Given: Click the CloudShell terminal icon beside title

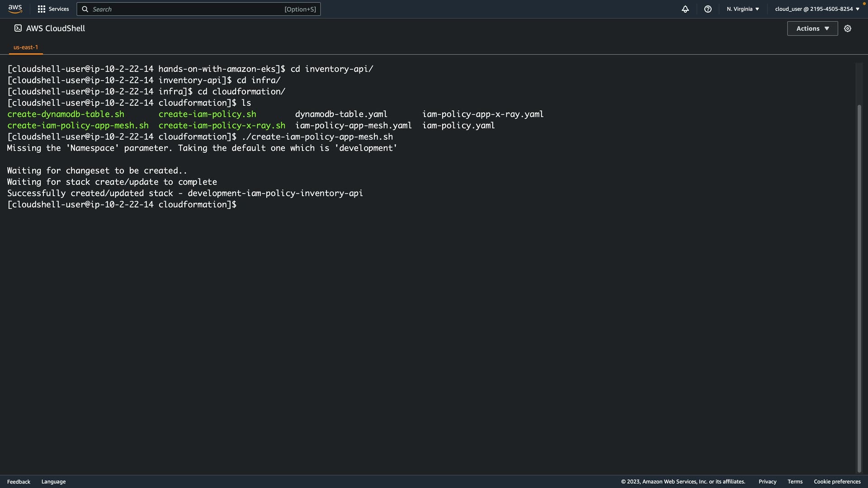Looking at the screenshot, I should click(x=18, y=28).
